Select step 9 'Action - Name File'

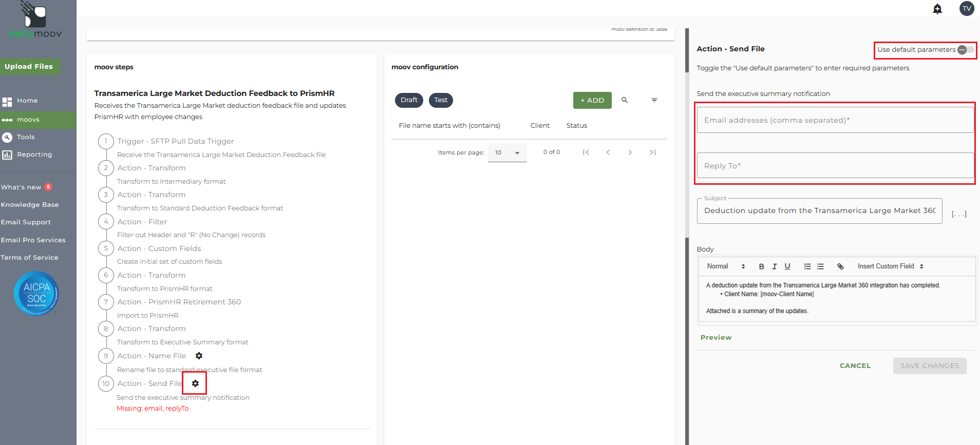click(x=152, y=356)
